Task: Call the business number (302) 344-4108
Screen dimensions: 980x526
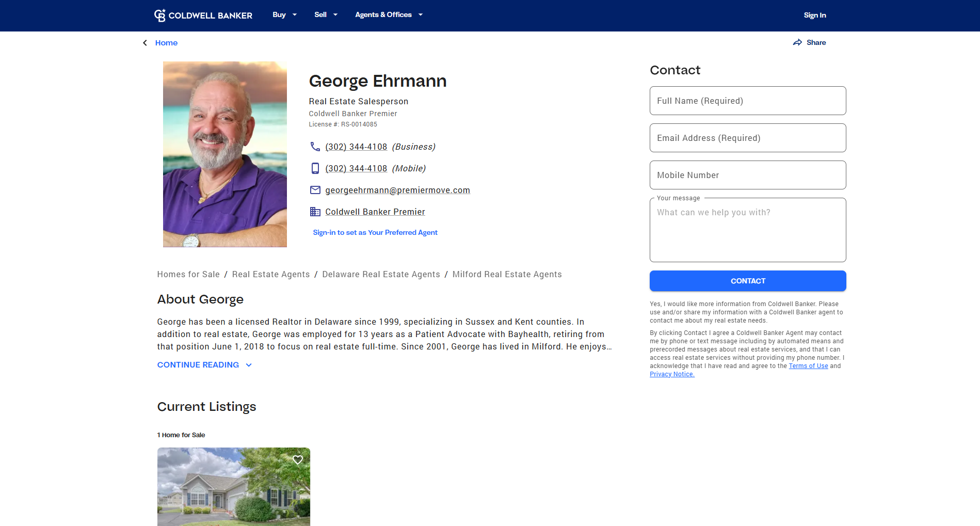Action: click(356, 147)
